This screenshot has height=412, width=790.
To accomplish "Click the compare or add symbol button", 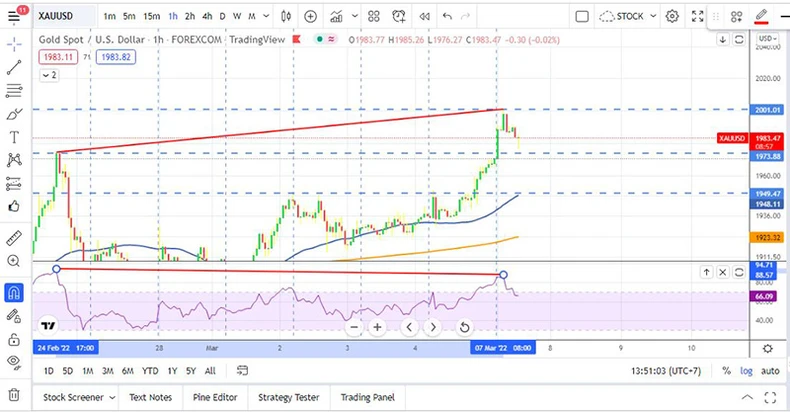I will [x=310, y=17].
